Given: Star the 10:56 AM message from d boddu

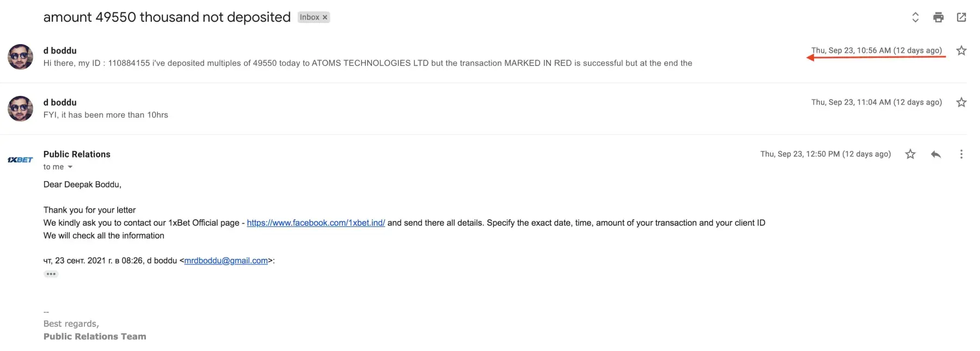Looking at the screenshot, I should 961,51.
